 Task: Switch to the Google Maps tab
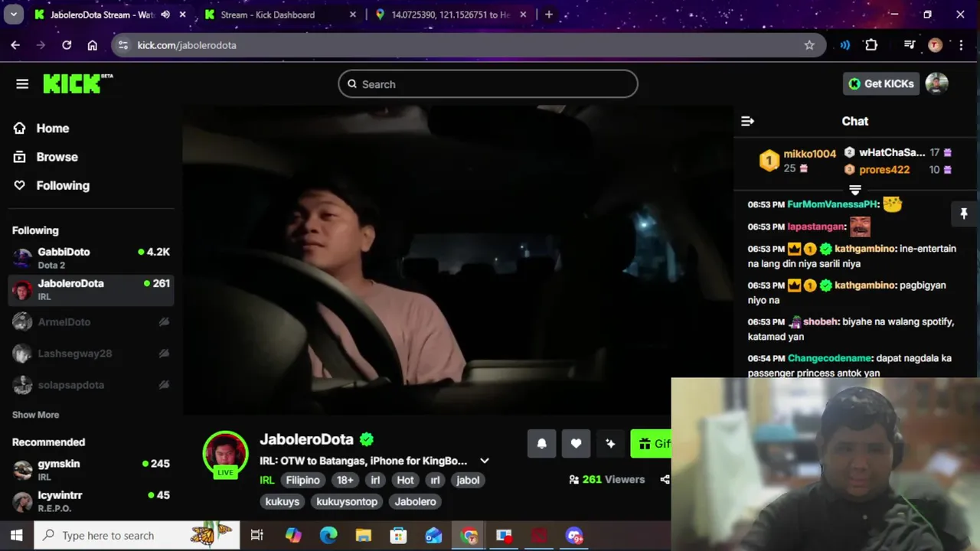coord(449,15)
